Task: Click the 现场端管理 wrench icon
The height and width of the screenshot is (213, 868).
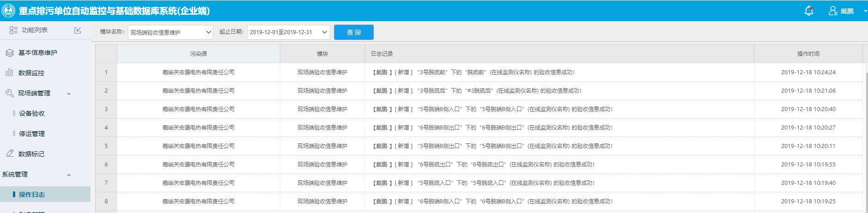Action: (x=9, y=93)
